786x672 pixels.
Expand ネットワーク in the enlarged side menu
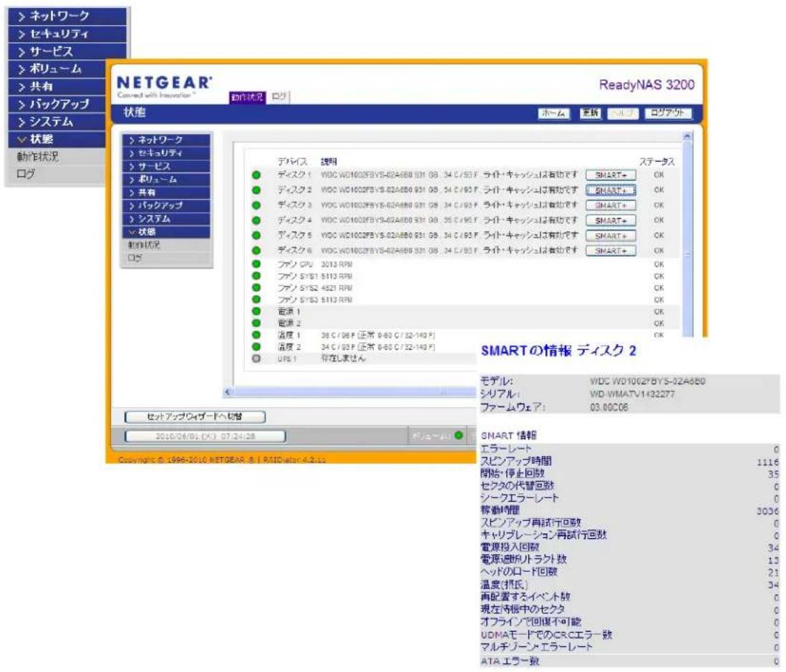67,16
